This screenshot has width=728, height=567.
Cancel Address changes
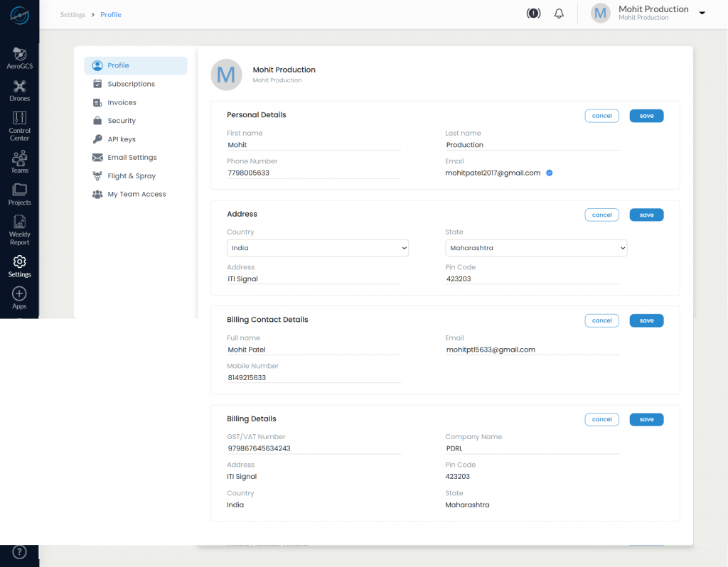tap(601, 215)
